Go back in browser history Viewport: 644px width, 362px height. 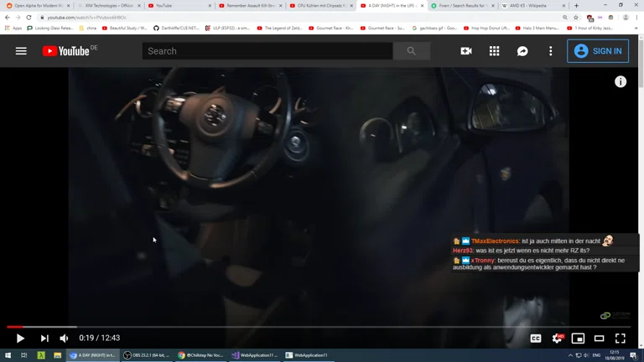click(x=8, y=18)
